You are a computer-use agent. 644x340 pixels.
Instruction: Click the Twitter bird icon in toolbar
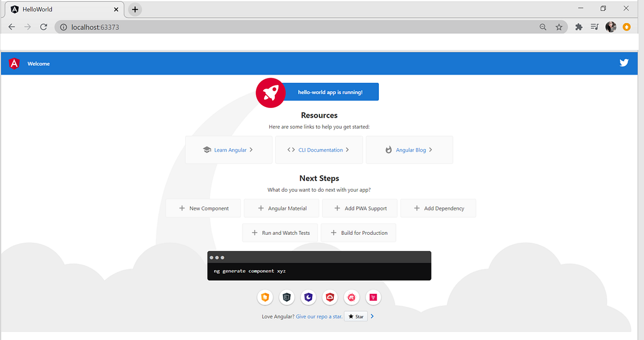tap(624, 62)
